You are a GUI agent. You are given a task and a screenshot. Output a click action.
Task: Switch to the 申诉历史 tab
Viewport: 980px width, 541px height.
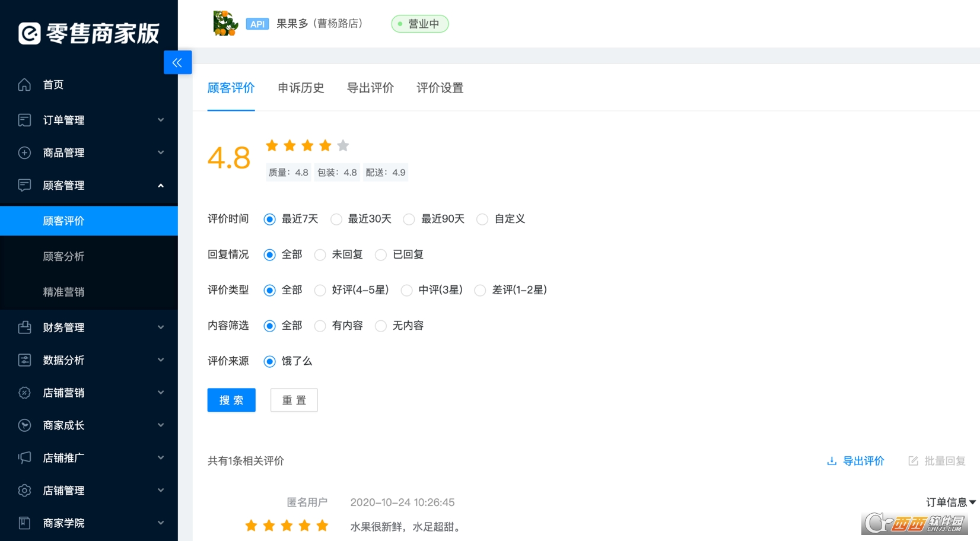point(301,88)
